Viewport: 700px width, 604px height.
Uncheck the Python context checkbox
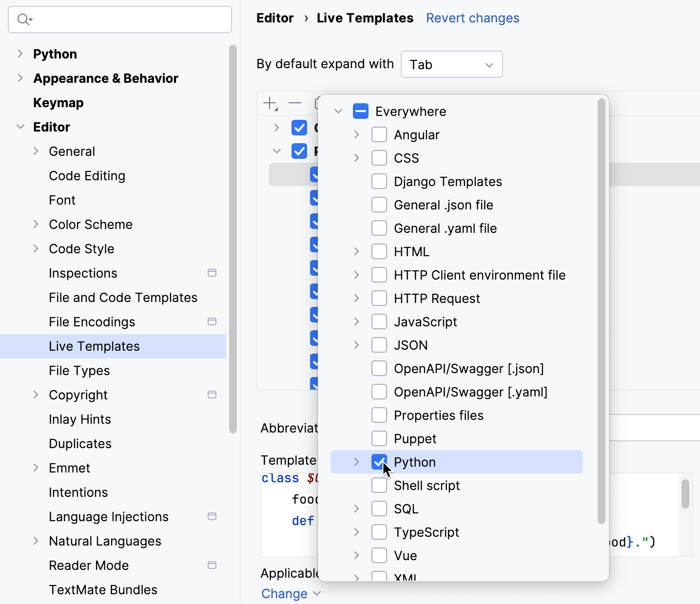[x=379, y=462]
